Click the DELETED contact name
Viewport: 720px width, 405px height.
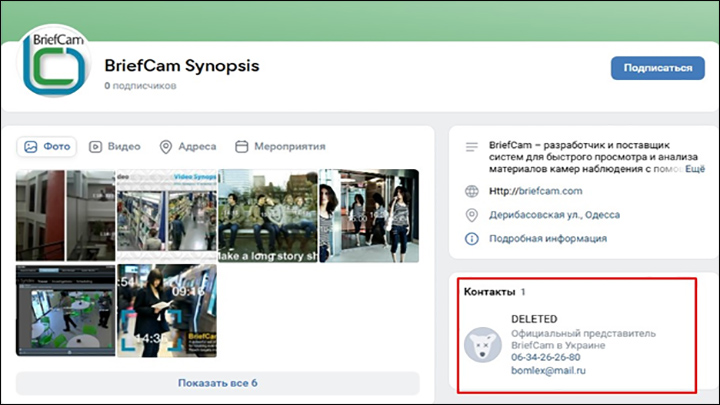534,319
